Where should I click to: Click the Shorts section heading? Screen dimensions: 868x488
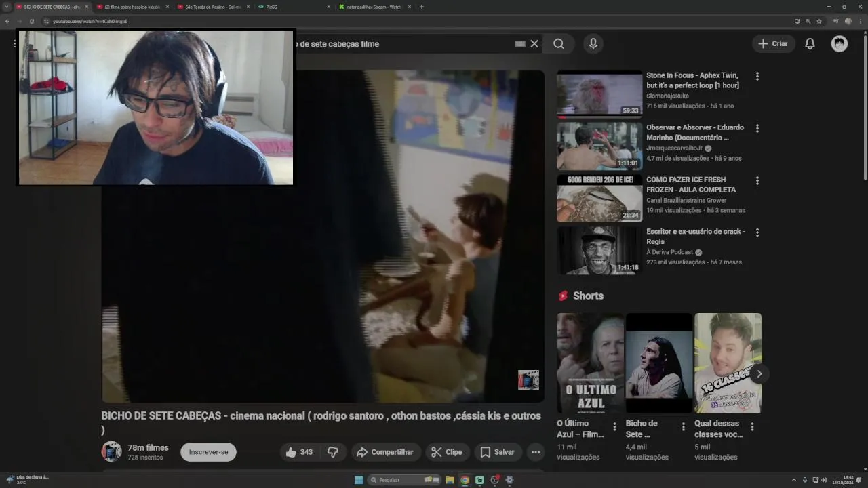pyautogui.click(x=588, y=296)
